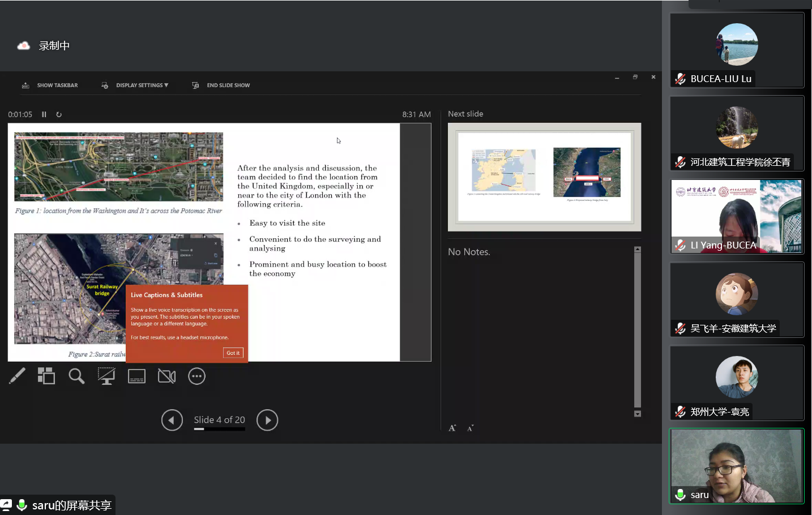Viewport: 812px width, 515px height.
Task: Increase the notes text size
Action: tap(452, 428)
